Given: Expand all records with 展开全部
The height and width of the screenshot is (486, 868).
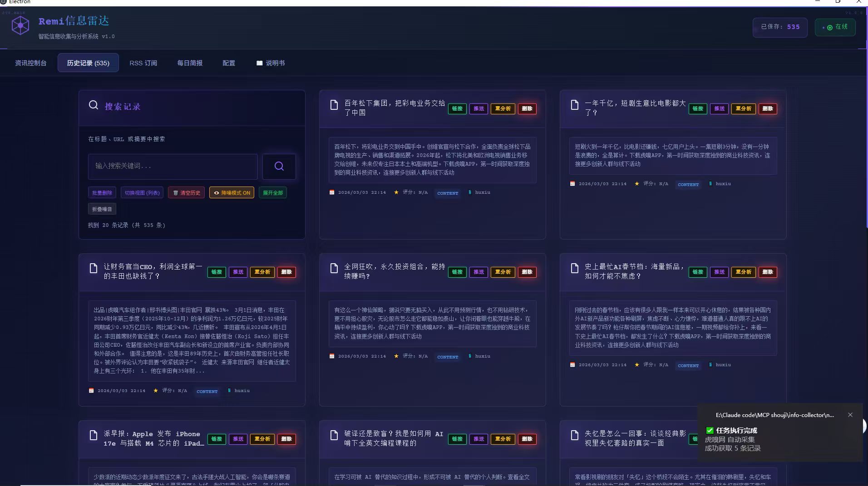Looking at the screenshot, I should tap(272, 192).
